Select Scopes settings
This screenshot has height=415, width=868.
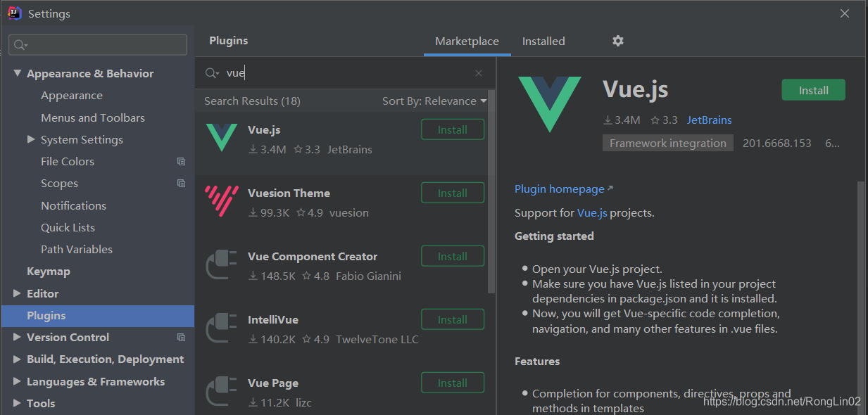(x=59, y=184)
